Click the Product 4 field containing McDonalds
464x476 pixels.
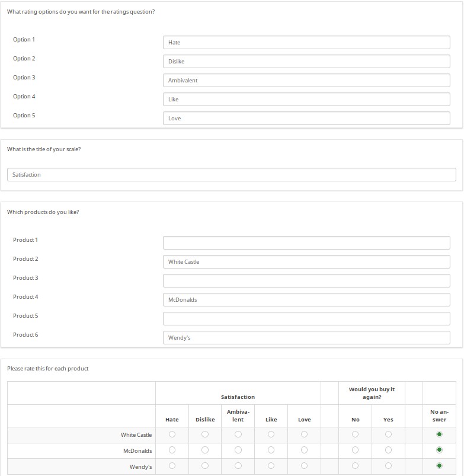306,300
